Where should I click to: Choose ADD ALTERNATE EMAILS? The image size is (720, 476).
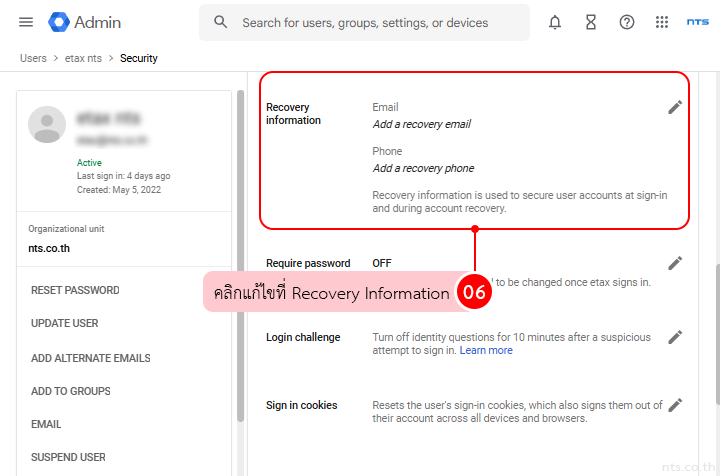91,358
